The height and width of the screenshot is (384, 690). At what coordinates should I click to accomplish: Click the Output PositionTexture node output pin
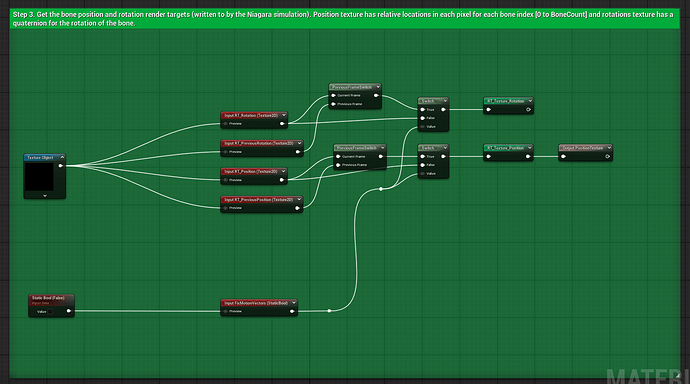(x=608, y=157)
